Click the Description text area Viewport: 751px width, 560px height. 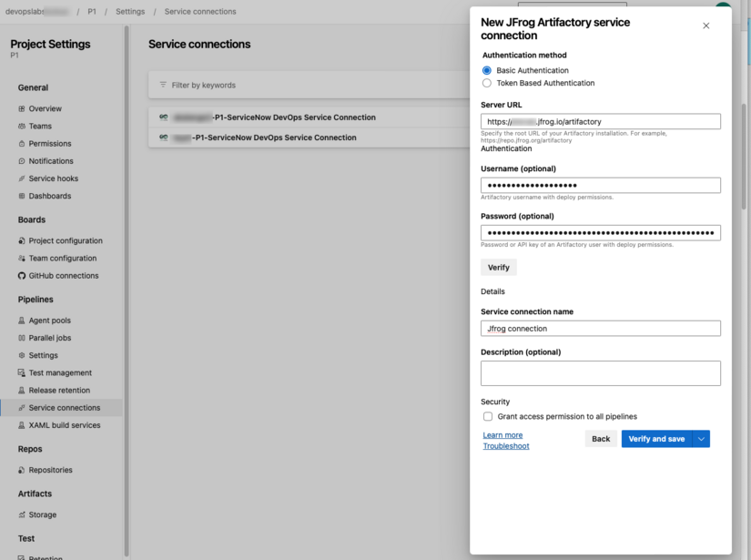pos(601,373)
